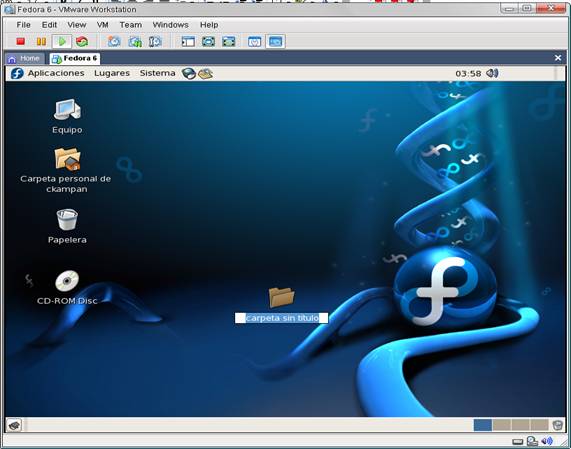Switch to the first (blue) workspace
The width and height of the screenshot is (571, 449).
483,425
